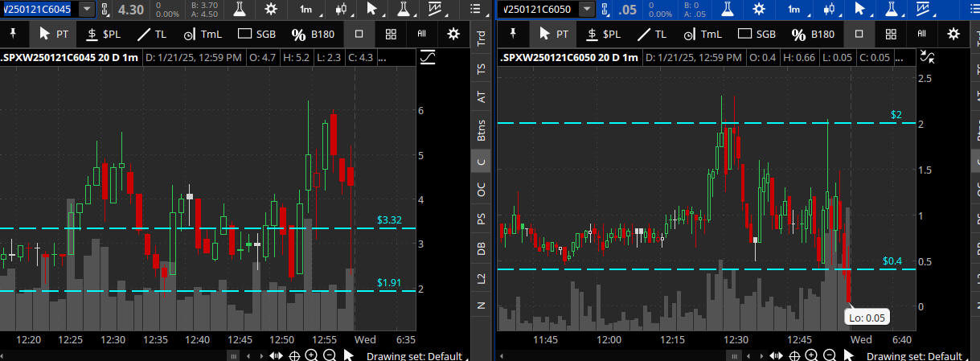Choose the SGB rectangle tool in right chart
The height and width of the screenshot is (361, 980).
756,35
